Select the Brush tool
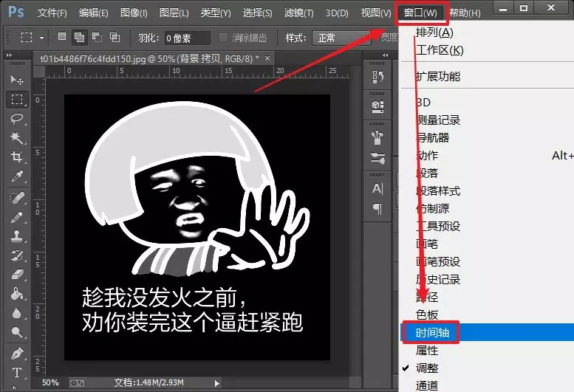The height and width of the screenshot is (392, 574). tap(16, 217)
